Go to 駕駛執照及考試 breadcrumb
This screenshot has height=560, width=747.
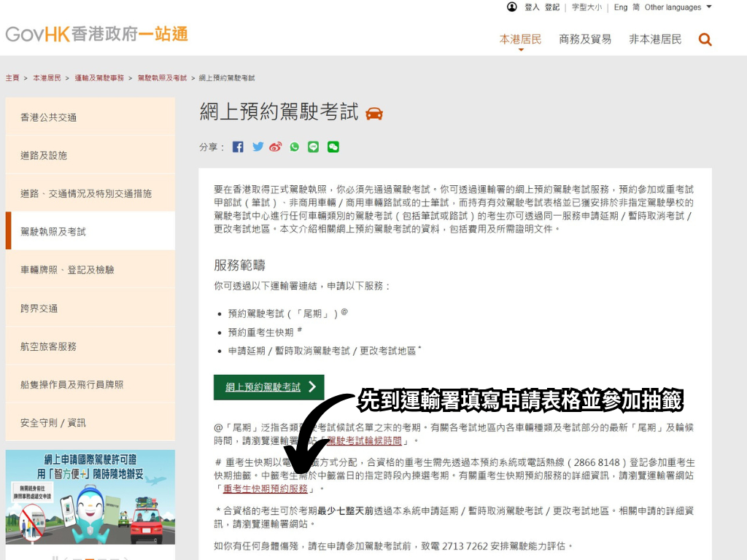pos(162,77)
